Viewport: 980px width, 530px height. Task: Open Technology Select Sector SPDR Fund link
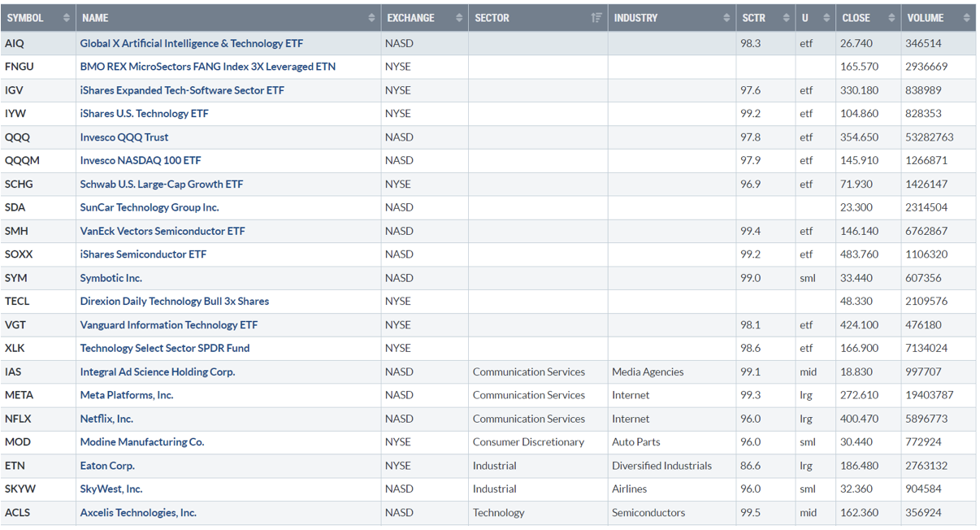[x=165, y=348]
